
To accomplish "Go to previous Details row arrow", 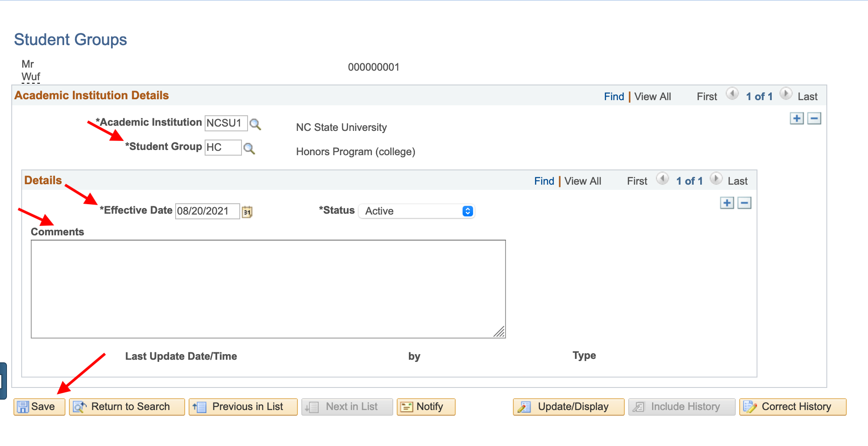I will (662, 179).
